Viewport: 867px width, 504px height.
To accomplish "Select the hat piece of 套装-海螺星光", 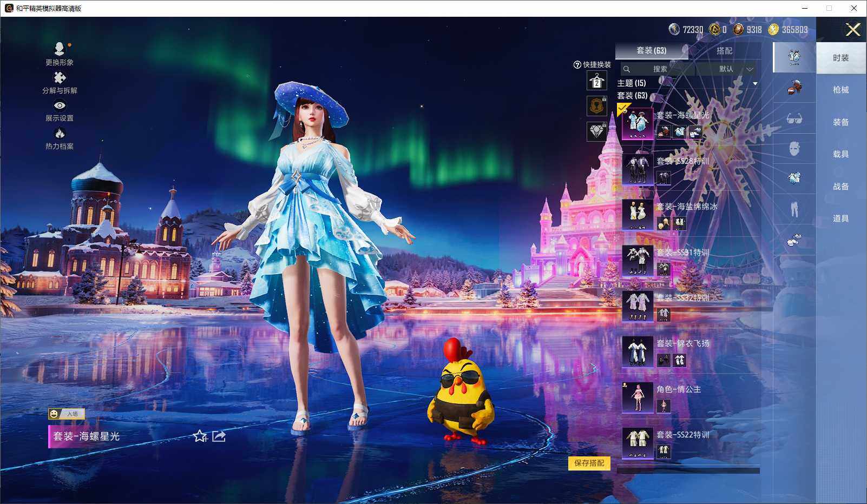I will 664,131.
